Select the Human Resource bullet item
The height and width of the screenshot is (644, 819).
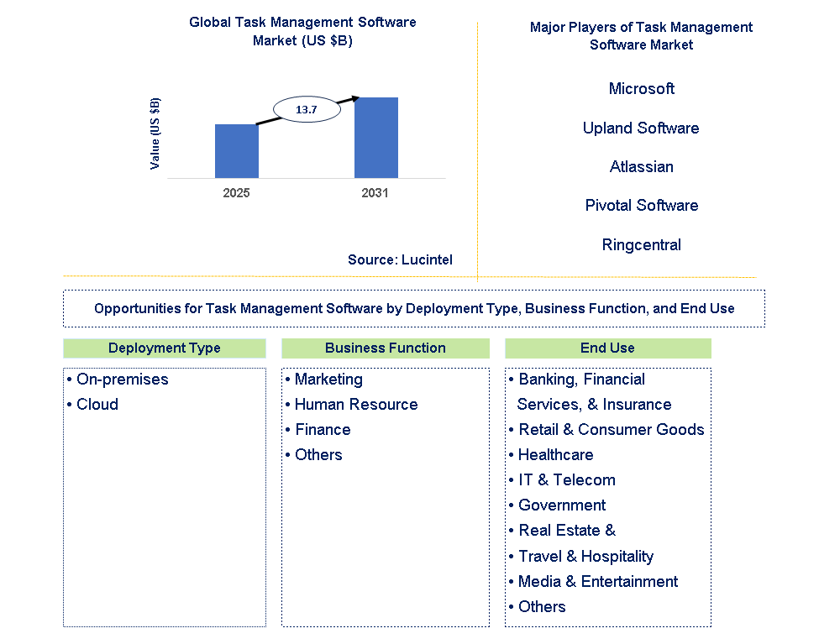tap(352, 404)
